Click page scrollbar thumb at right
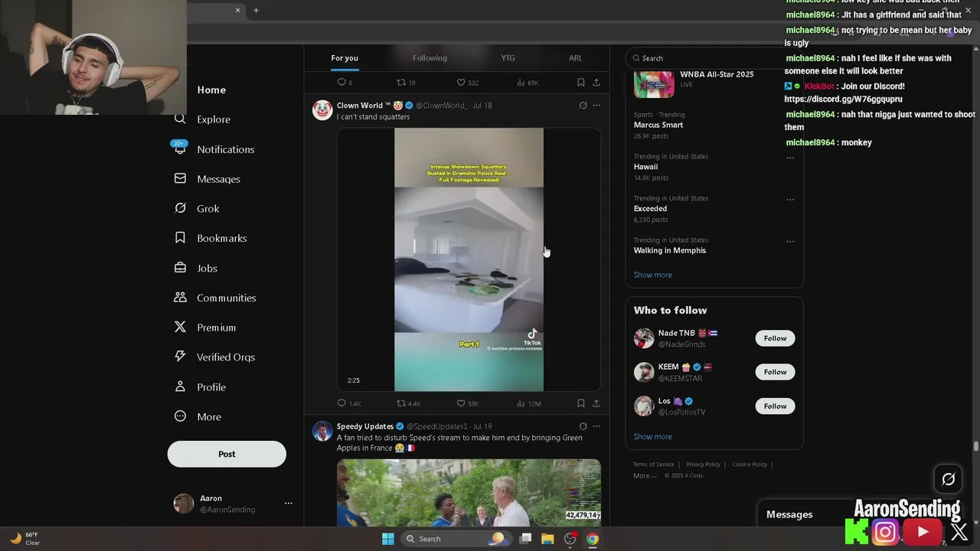The height and width of the screenshot is (551, 980). click(x=975, y=446)
